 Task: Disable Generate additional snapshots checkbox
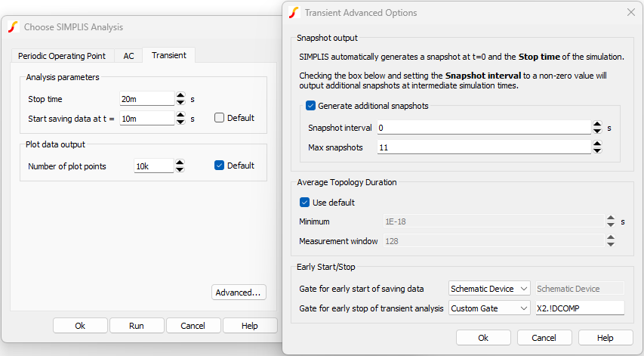coord(311,106)
